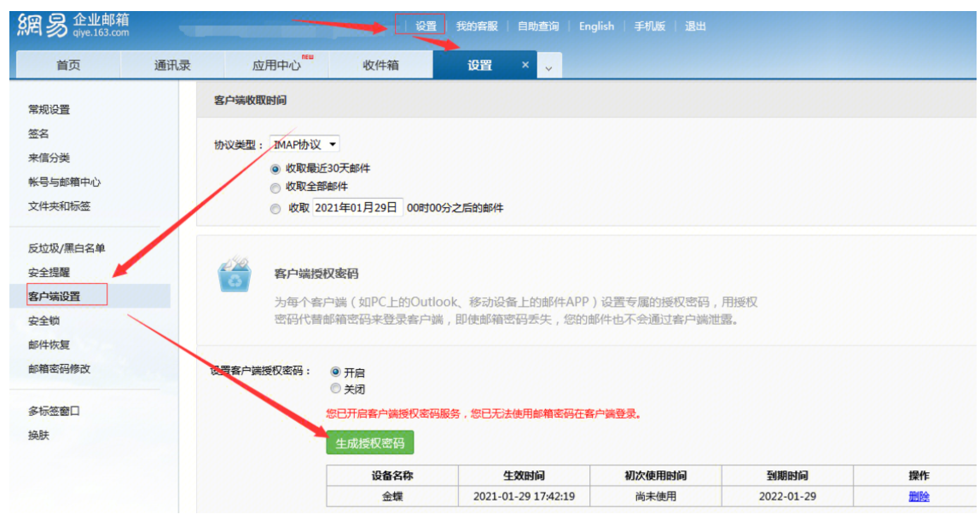Switch to the 首页 tab
This screenshot has height=520, width=980.
click(x=68, y=65)
